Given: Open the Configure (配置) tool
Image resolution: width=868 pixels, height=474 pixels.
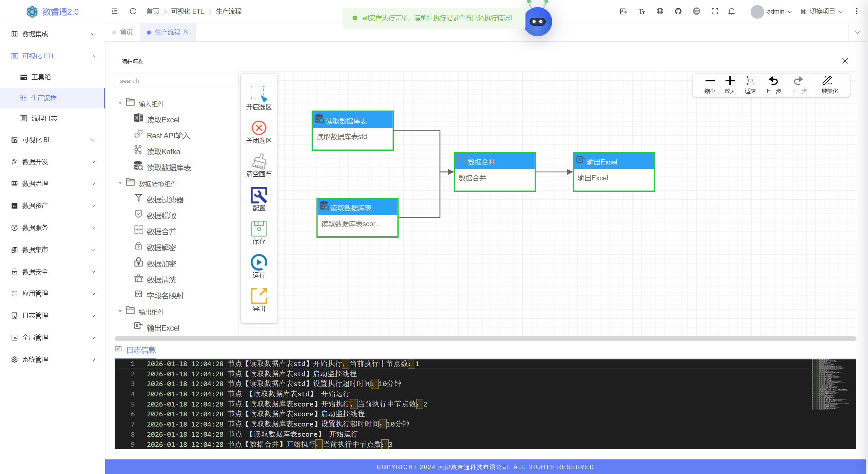Looking at the screenshot, I should coord(259,195).
